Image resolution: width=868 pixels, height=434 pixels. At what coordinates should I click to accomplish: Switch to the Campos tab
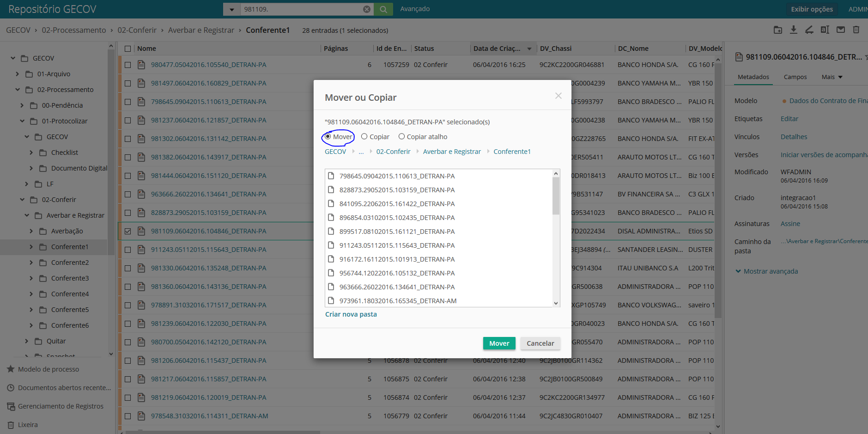795,77
